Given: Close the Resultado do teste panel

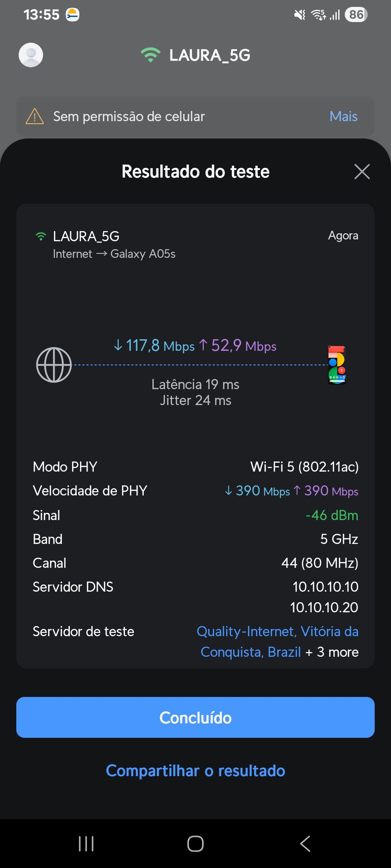Looking at the screenshot, I should pyautogui.click(x=362, y=171).
